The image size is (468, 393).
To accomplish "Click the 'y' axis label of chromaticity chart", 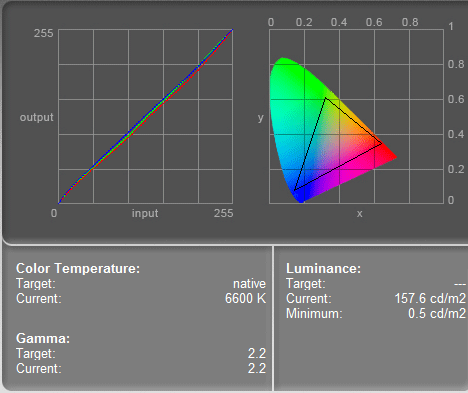I will point(261,118).
